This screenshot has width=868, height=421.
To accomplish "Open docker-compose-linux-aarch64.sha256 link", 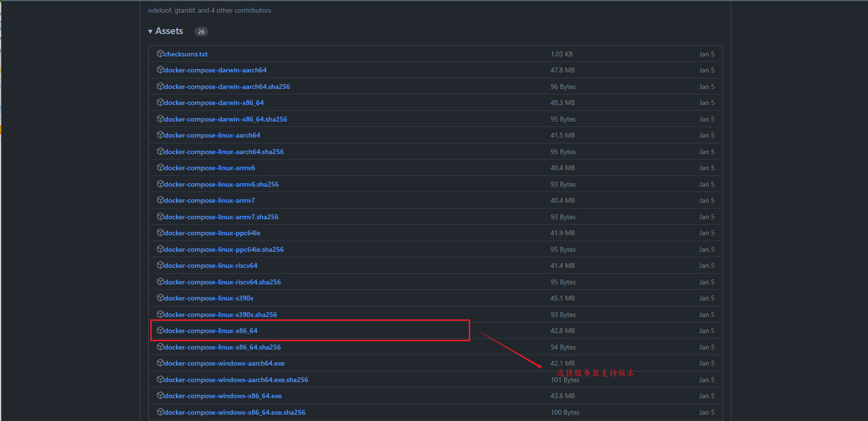I will tap(224, 152).
